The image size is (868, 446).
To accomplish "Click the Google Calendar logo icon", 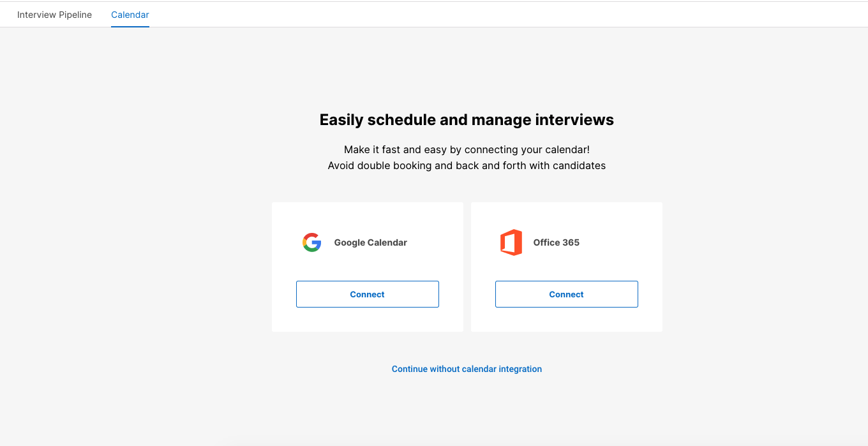I will [311, 242].
